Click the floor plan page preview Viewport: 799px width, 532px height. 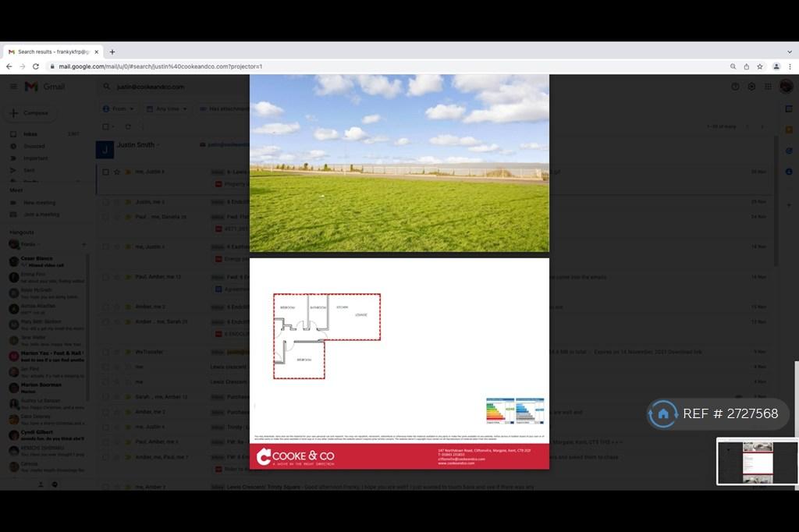(x=399, y=364)
